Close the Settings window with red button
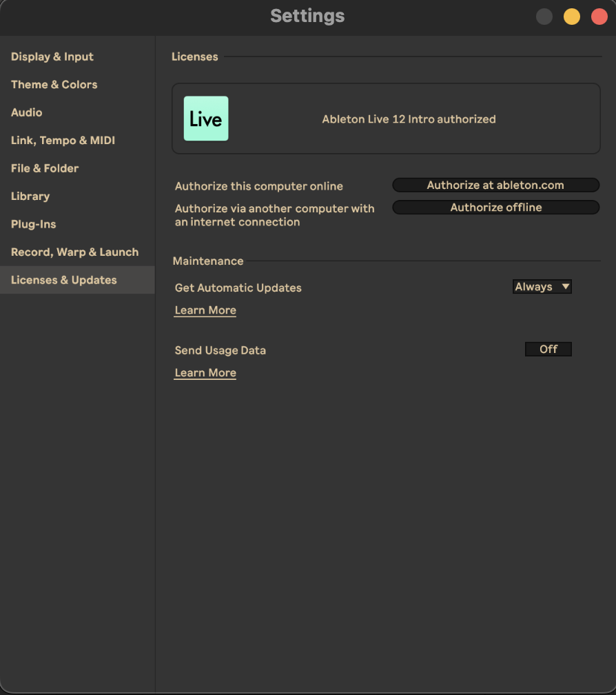Screen dimensions: 616x695 pos(599,17)
